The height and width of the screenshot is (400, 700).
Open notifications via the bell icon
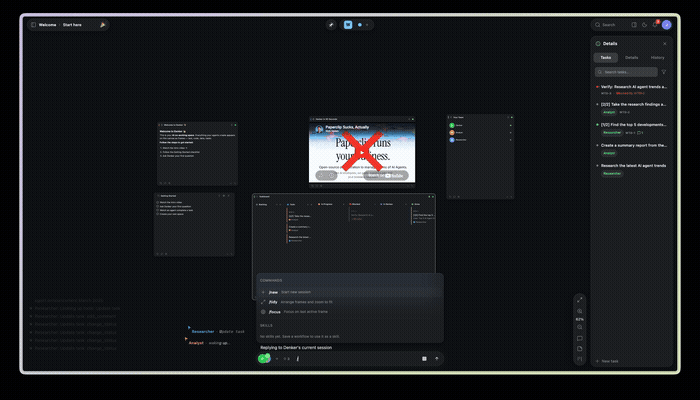(655, 25)
